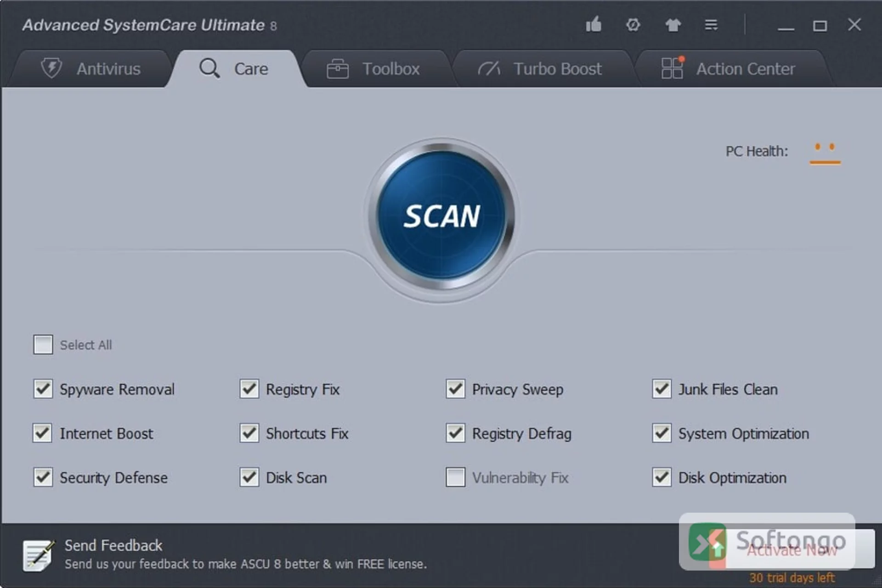Click the Activate Now button
The image size is (882, 588).
(792, 549)
